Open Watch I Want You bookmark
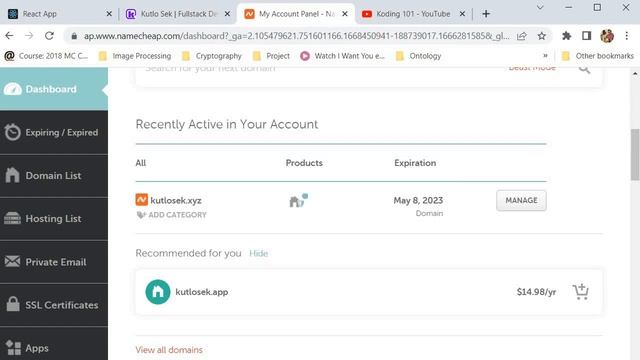 click(342, 56)
